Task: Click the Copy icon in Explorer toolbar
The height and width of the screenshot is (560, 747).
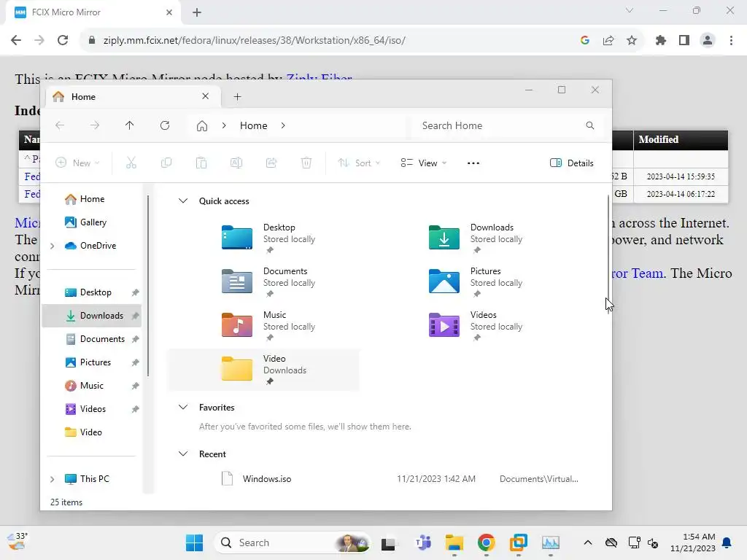Action: [166, 163]
